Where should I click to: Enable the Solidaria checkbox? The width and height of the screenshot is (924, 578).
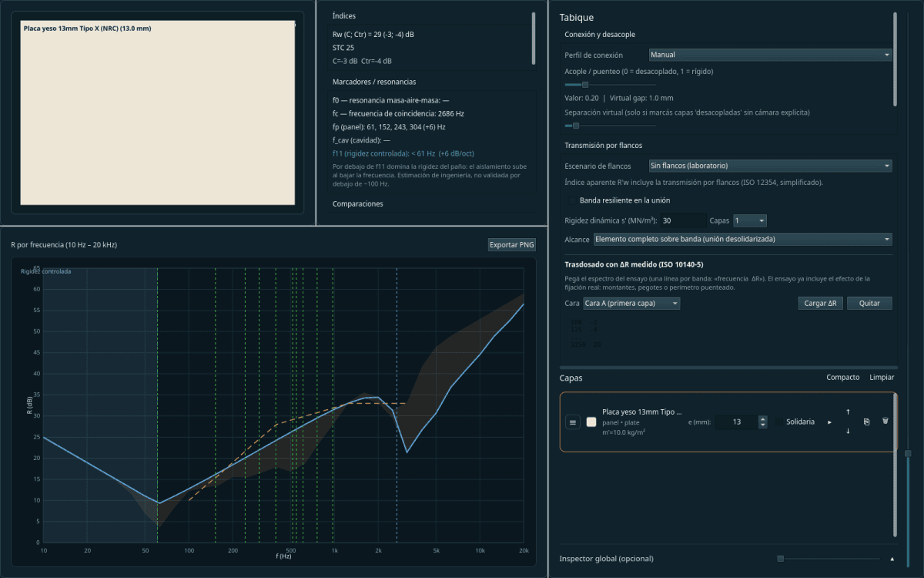coord(780,422)
